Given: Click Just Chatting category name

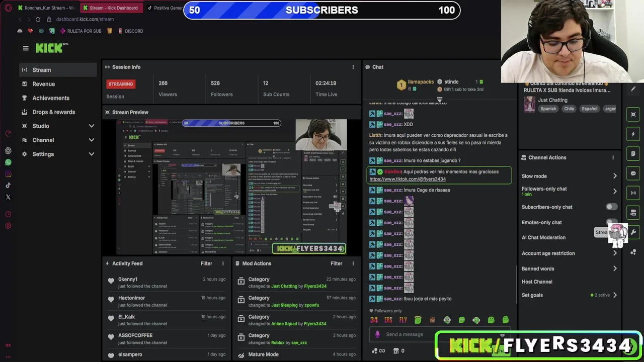Looking at the screenshot, I should (552, 100).
